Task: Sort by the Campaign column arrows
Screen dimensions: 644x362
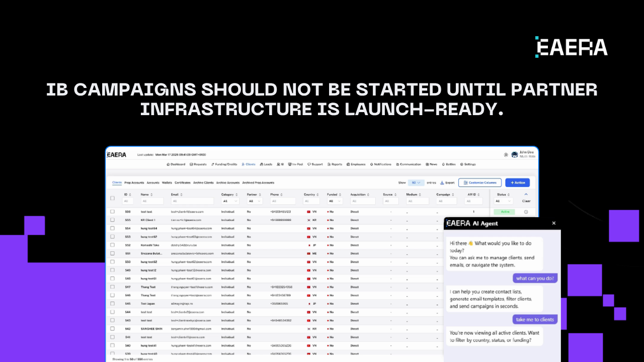Action: [x=453, y=195]
